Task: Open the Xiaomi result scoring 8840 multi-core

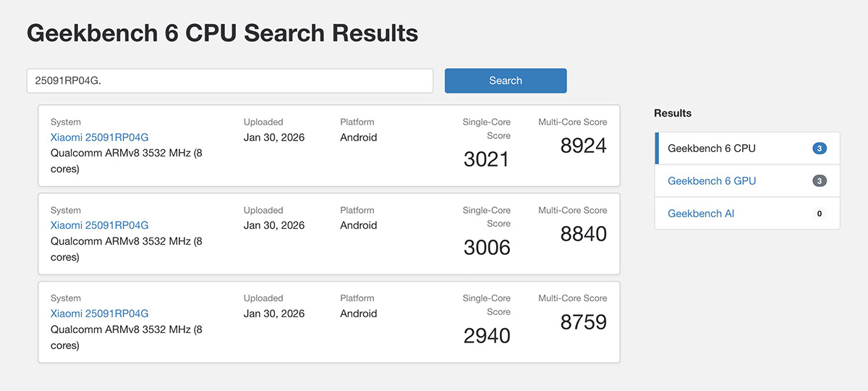Action: (99, 225)
